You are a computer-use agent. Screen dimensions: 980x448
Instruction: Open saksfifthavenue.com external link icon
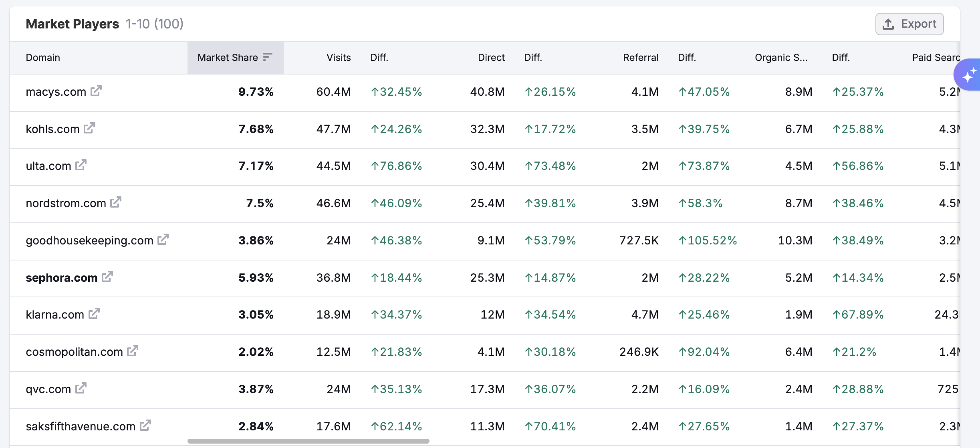click(x=145, y=425)
